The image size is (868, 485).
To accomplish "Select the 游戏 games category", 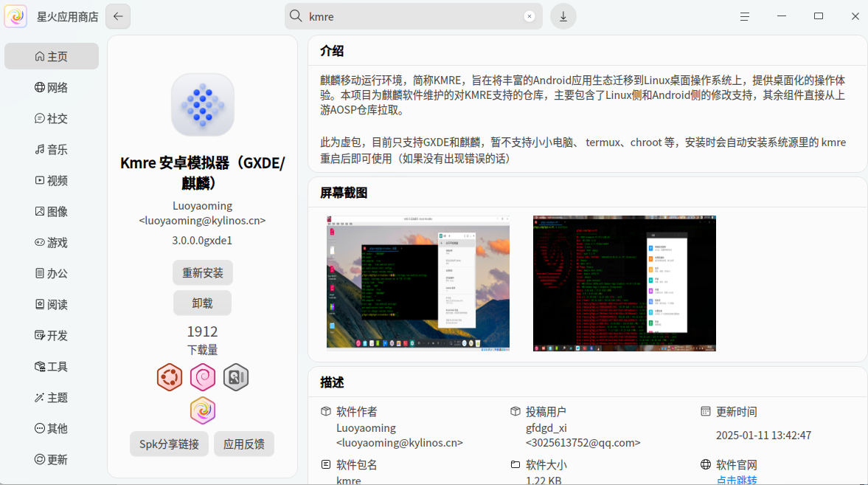I will coord(52,243).
